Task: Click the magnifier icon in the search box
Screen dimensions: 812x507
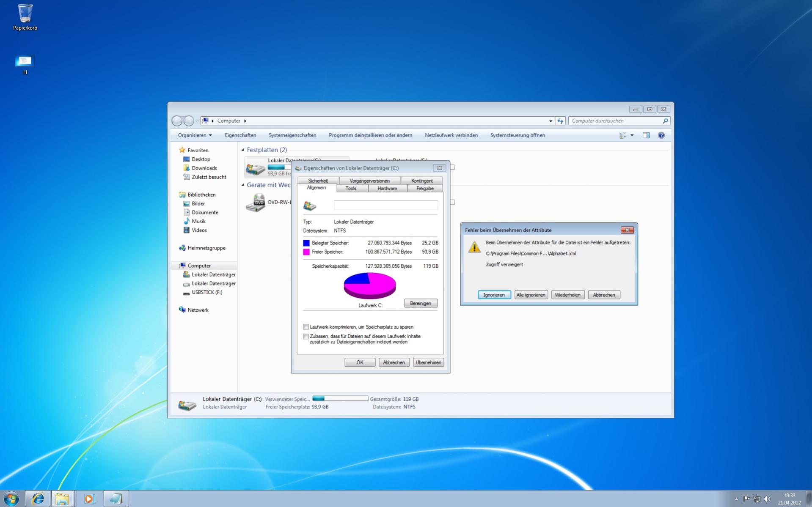Action: pyautogui.click(x=665, y=121)
